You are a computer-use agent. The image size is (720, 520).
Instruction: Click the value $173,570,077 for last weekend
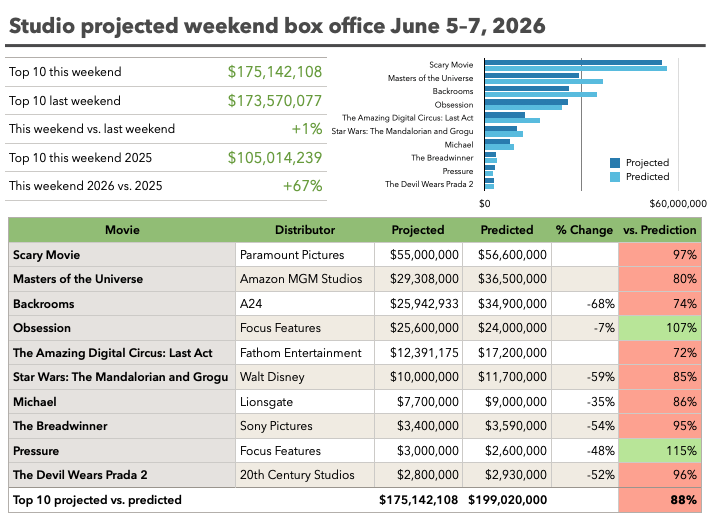coord(275,101)
